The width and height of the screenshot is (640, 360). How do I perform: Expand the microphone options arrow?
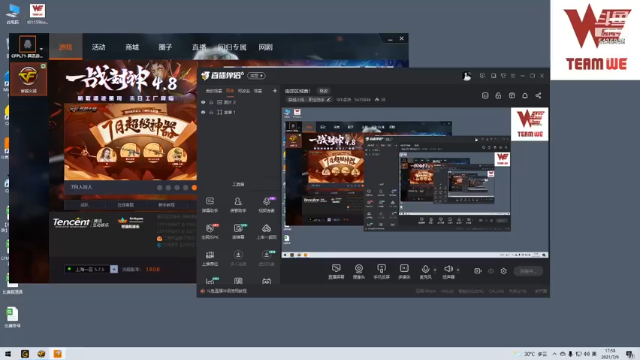[x=435, y=270]
